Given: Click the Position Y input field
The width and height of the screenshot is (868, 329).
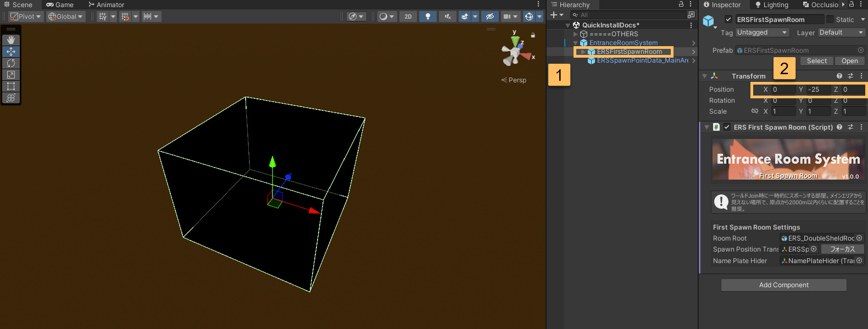Looking at the screenshot, I should click(x=817, y=90).
